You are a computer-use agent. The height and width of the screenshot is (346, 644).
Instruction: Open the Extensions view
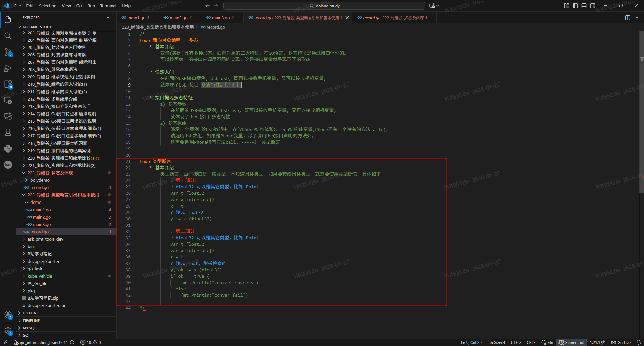click(8, 84)
